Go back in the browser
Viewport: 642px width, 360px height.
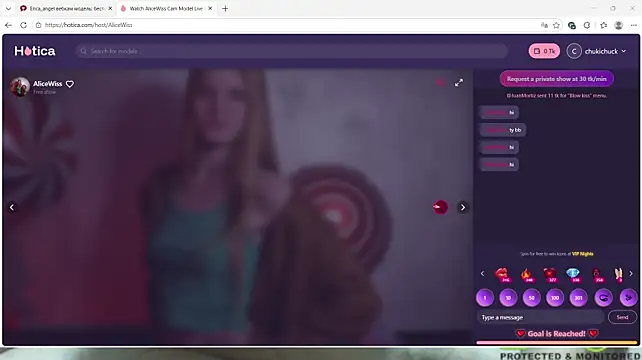[x=8, y=25]
